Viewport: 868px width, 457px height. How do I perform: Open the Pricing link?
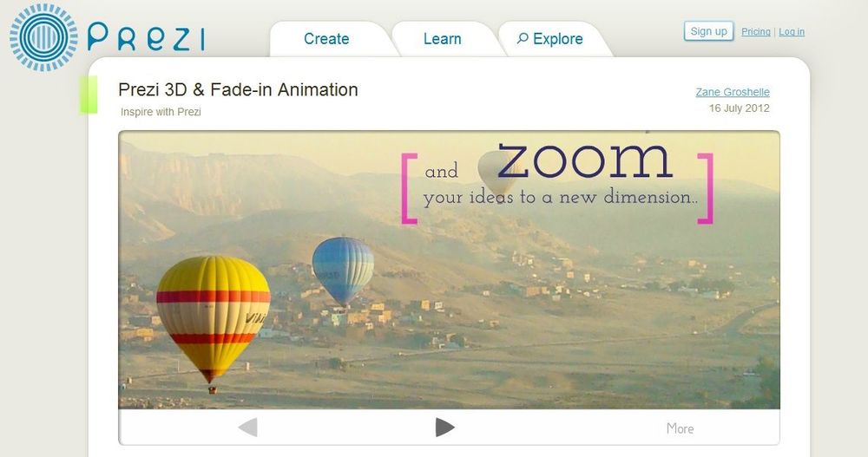756,31
